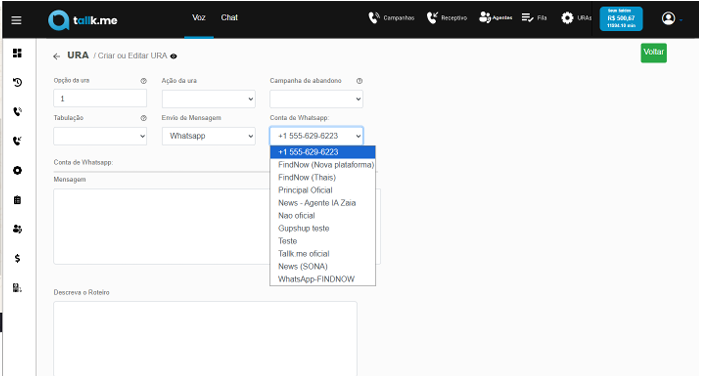Image resolution: width=701 pixels, height=376 pixels.
Task: Open URAs settings from the top bar
Action: [x=576, y=18]
